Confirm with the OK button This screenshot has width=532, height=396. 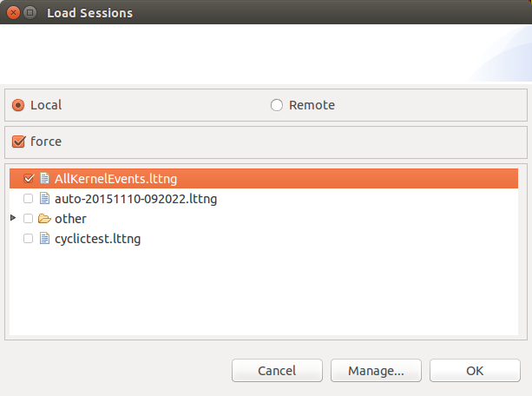pyautogui.click(x=475, y=371)
